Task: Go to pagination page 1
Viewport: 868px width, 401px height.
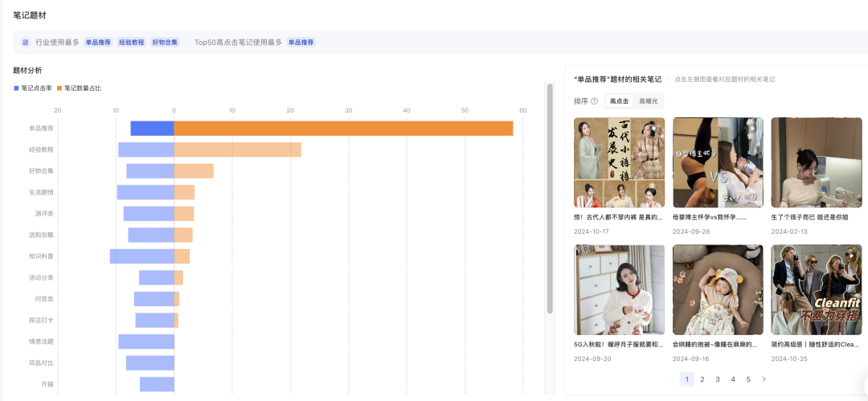Action: (687, 379)
